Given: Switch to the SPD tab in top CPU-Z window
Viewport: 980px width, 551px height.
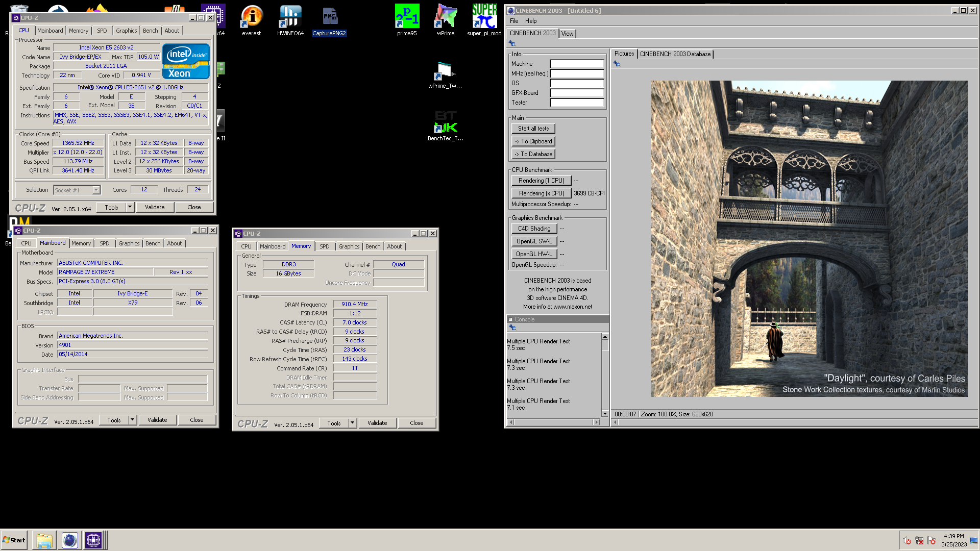Looking at the screenshot, I should (x=102, y=31).
